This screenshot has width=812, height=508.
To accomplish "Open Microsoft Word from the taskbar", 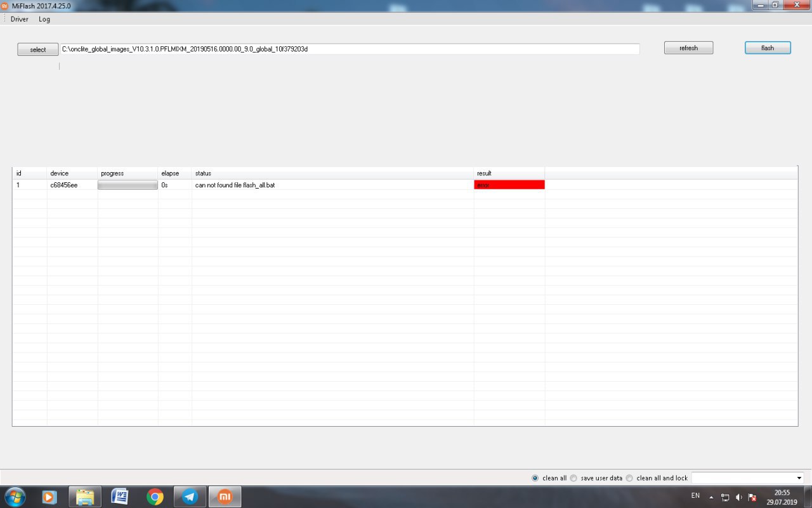I will [120, 497].
